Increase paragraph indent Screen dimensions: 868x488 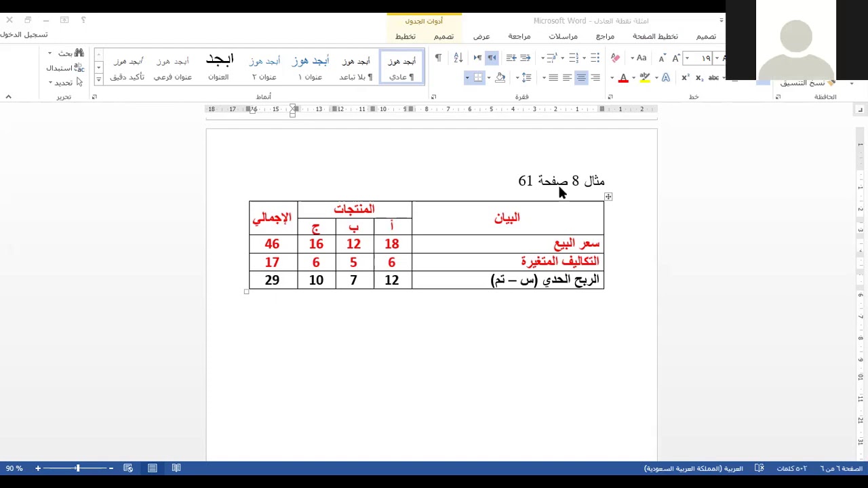tap(511, 58)
